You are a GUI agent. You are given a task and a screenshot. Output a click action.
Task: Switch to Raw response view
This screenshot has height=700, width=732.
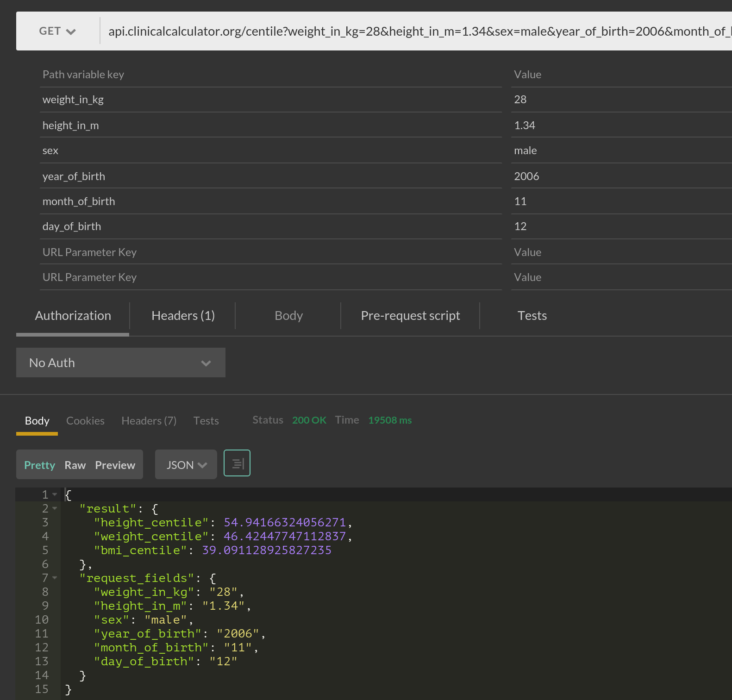75,465
